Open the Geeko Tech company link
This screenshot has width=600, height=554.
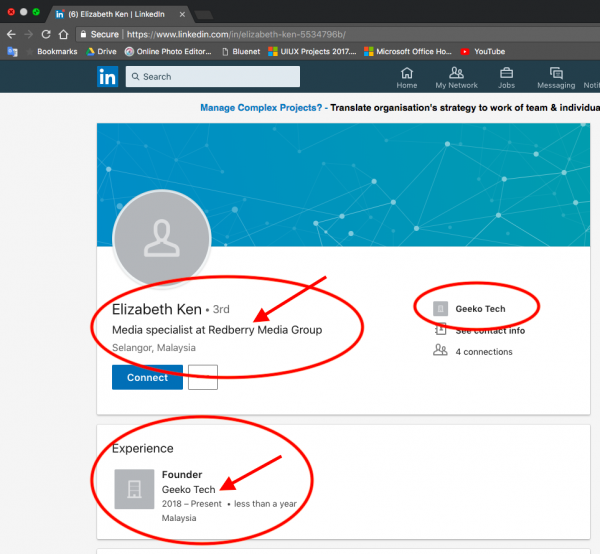click(480, 309)
